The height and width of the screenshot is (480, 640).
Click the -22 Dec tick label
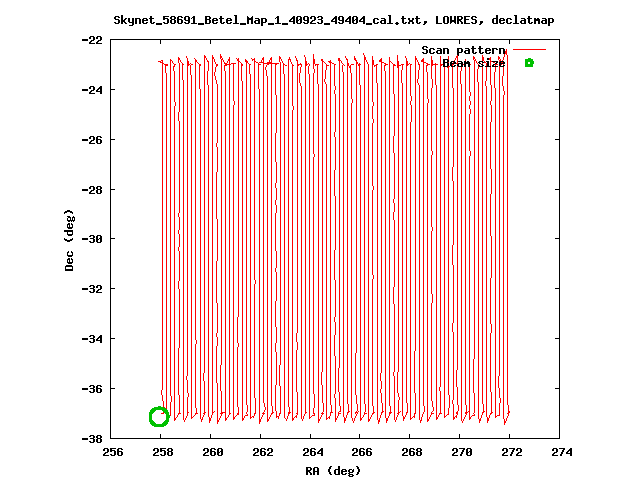point(92,40)
